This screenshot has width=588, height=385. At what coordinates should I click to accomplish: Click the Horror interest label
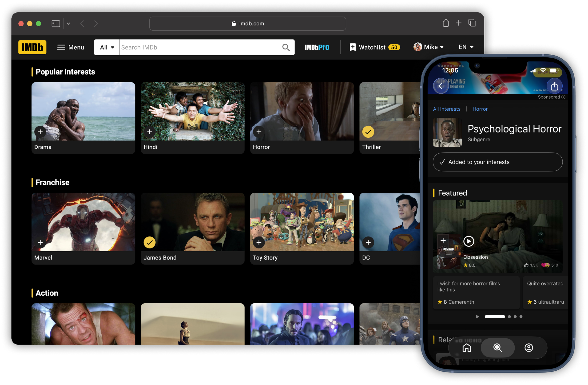(261, 147)
